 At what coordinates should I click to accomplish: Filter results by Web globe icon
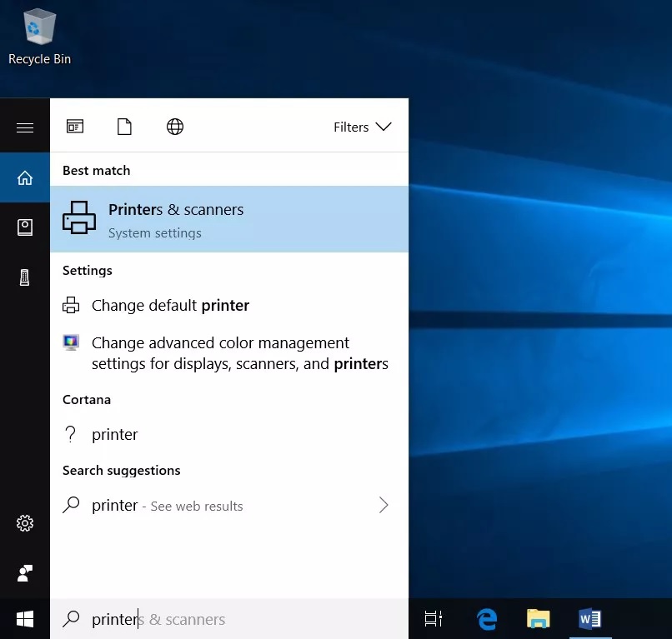click(x=175, y=127)
